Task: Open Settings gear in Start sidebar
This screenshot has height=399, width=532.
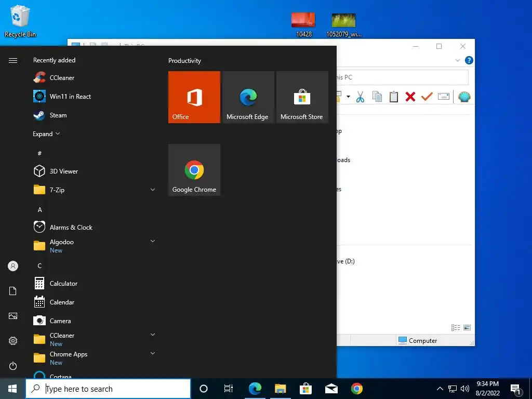Action: [x=13, y=341]
